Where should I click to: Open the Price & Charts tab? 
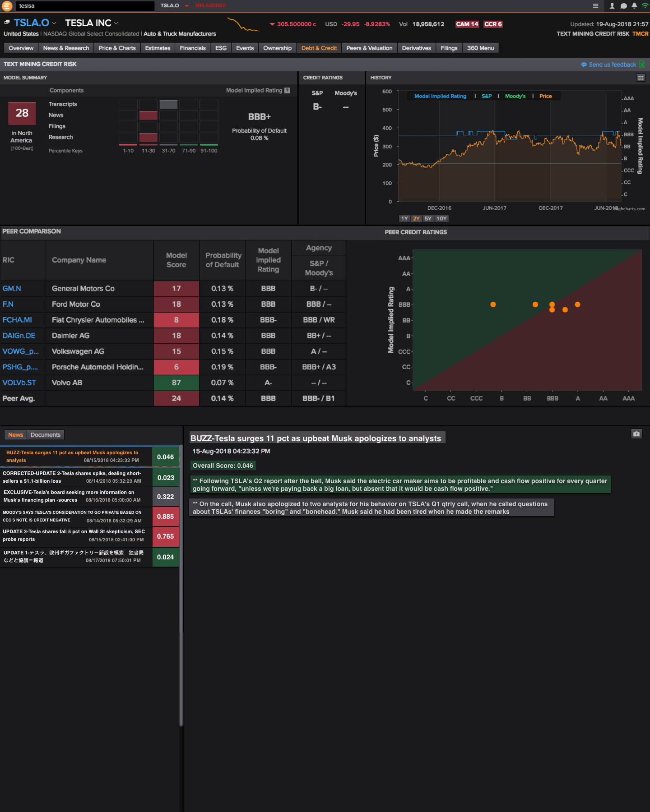pyautogui.click(x=117, y=48)
